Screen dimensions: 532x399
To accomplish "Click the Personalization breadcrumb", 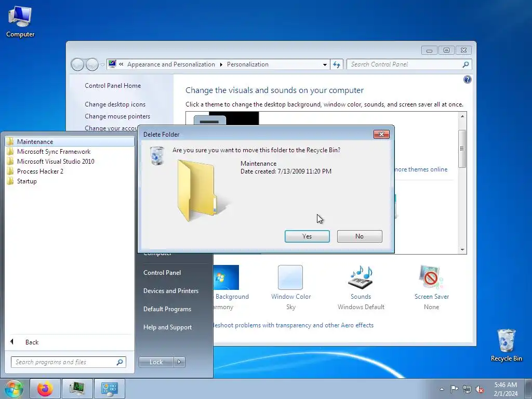I will 248,64.
